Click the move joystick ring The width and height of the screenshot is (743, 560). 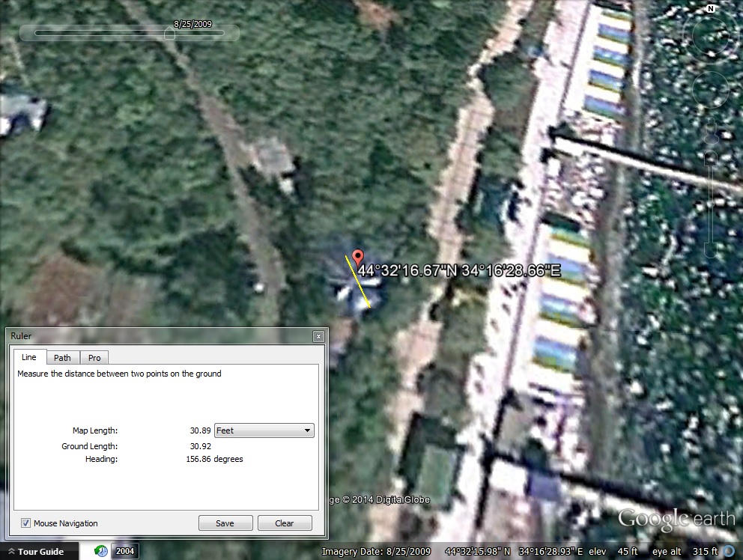click(x=711, y=90)
